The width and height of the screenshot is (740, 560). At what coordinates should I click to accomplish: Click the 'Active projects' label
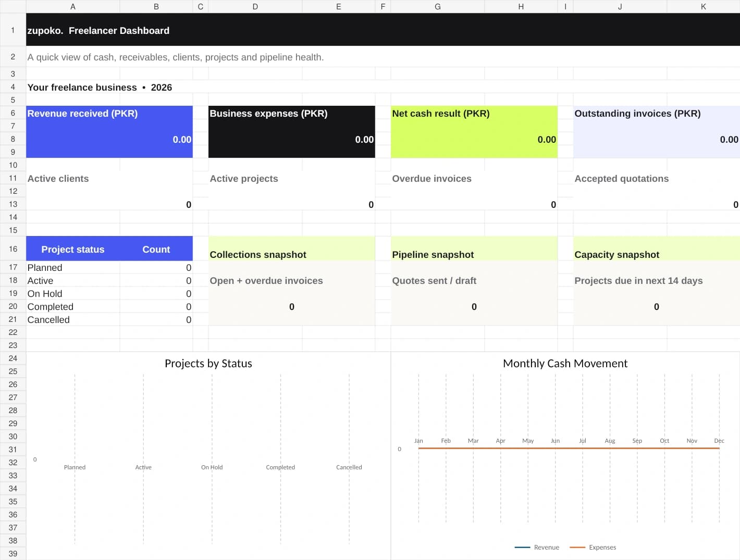[244, 179]
